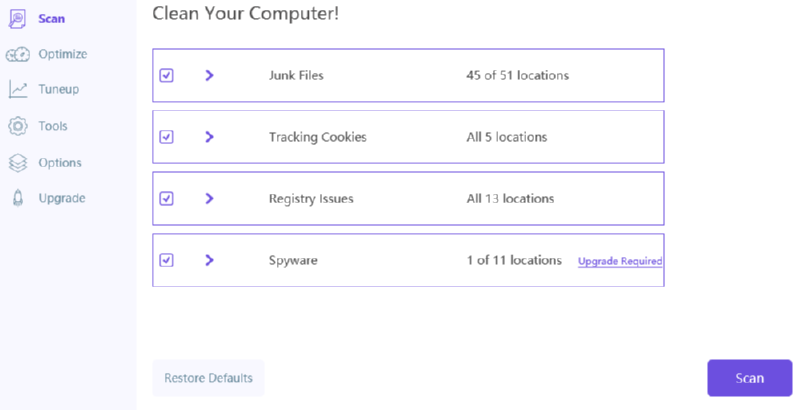Click the Upgrade rocket icon
The image size is (811, 416).
pos(17,198)
